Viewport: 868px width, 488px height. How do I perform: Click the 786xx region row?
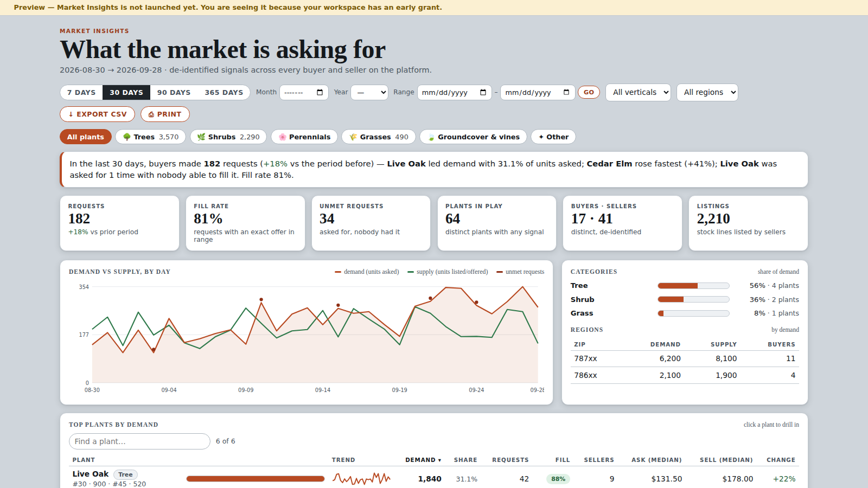coord(685,375)
